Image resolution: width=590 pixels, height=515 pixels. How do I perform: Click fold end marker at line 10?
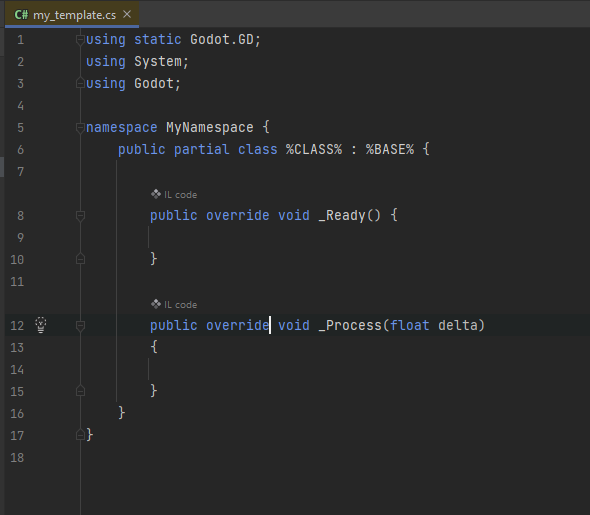click(x=80, y=259)
